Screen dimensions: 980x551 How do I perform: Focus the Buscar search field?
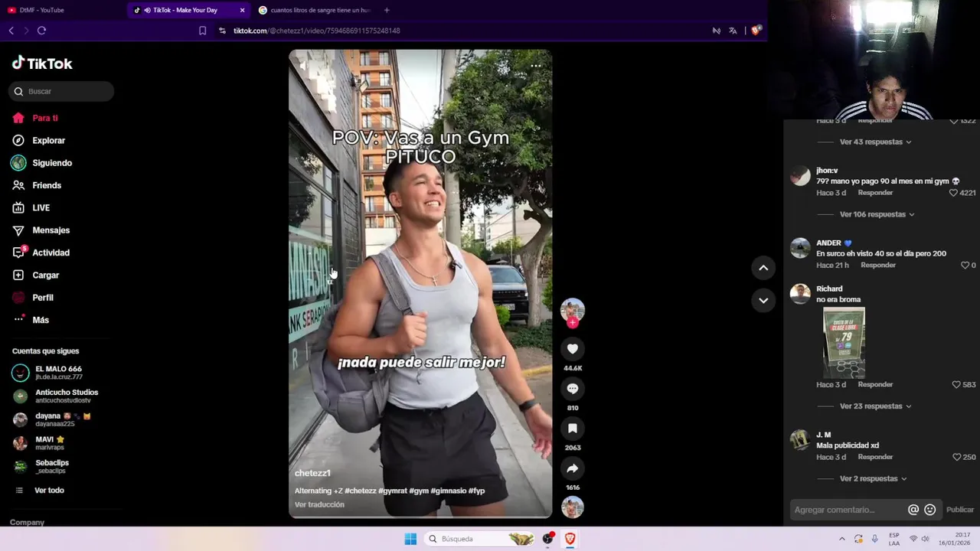coord(62,91)
